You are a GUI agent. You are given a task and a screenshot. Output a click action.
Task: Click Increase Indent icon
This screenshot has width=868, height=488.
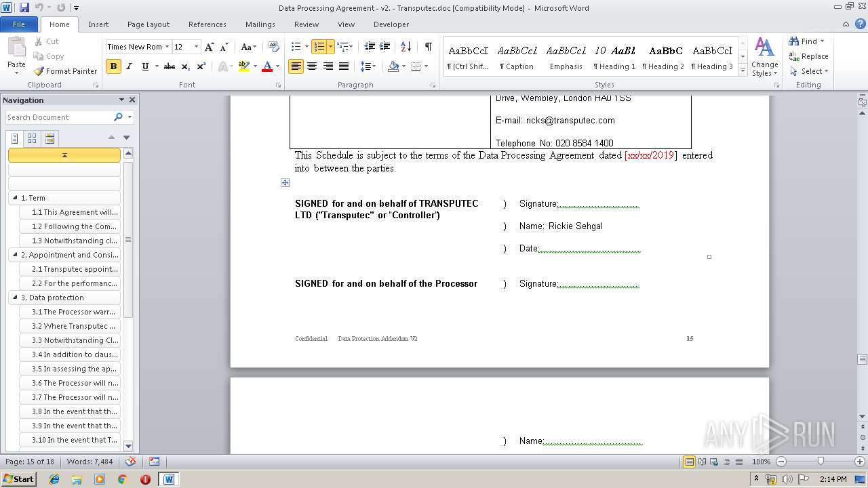385,47
